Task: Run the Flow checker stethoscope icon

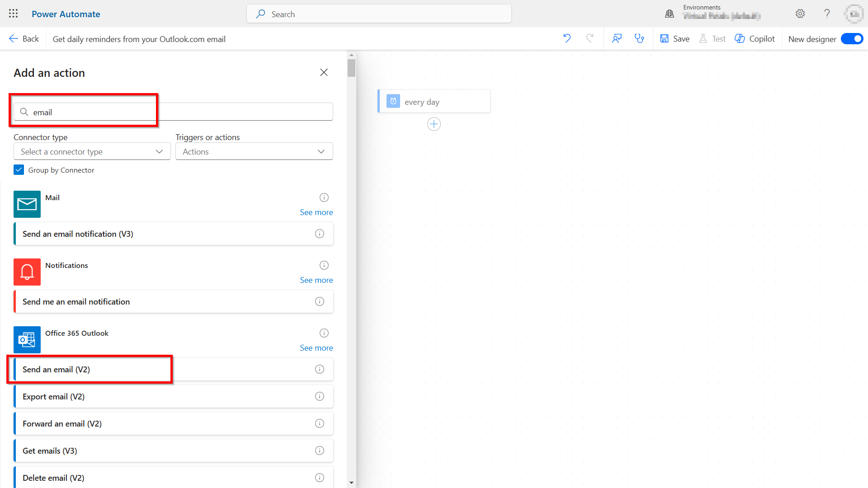Action: pos(639,39)
